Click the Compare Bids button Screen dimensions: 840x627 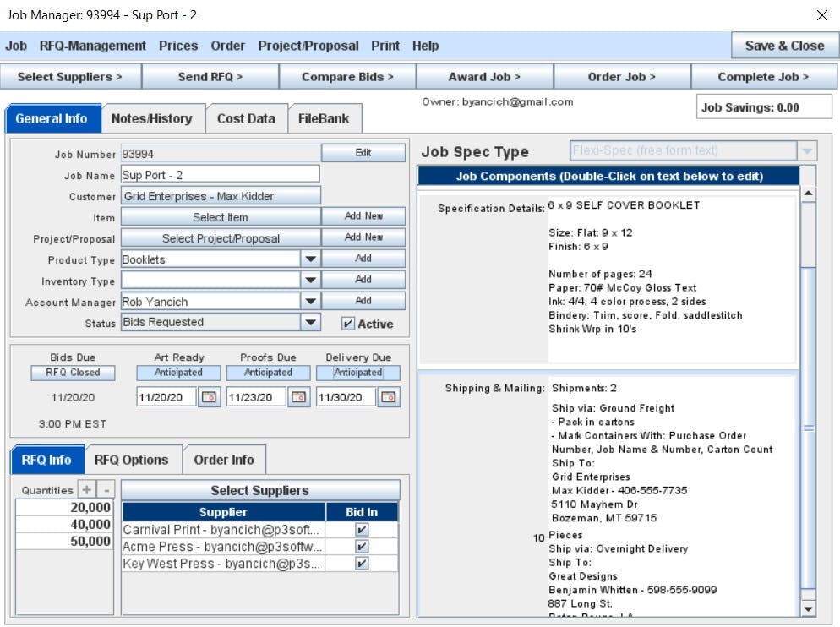click(346, 75)
